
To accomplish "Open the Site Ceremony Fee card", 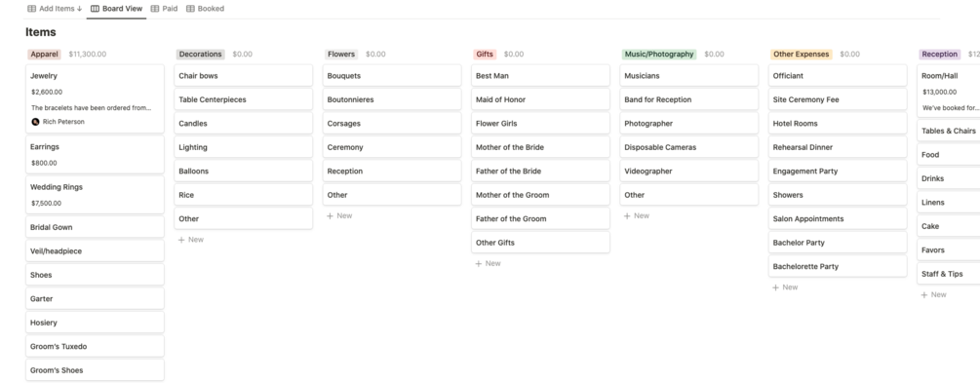I will tap(838, 99).
